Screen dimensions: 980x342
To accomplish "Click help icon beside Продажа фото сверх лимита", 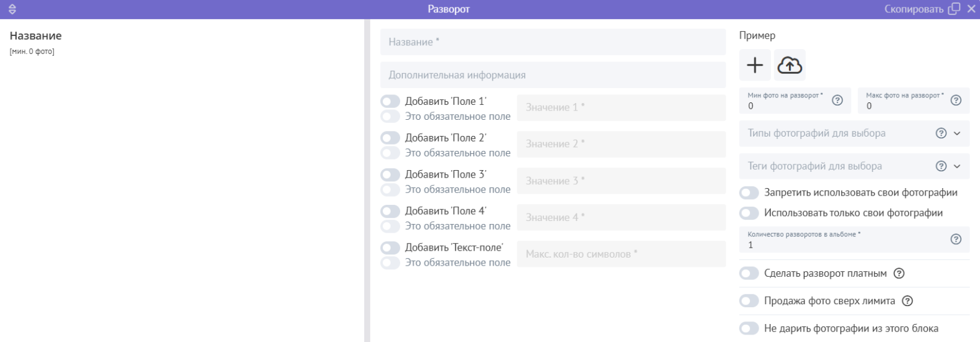I will 907,301.
